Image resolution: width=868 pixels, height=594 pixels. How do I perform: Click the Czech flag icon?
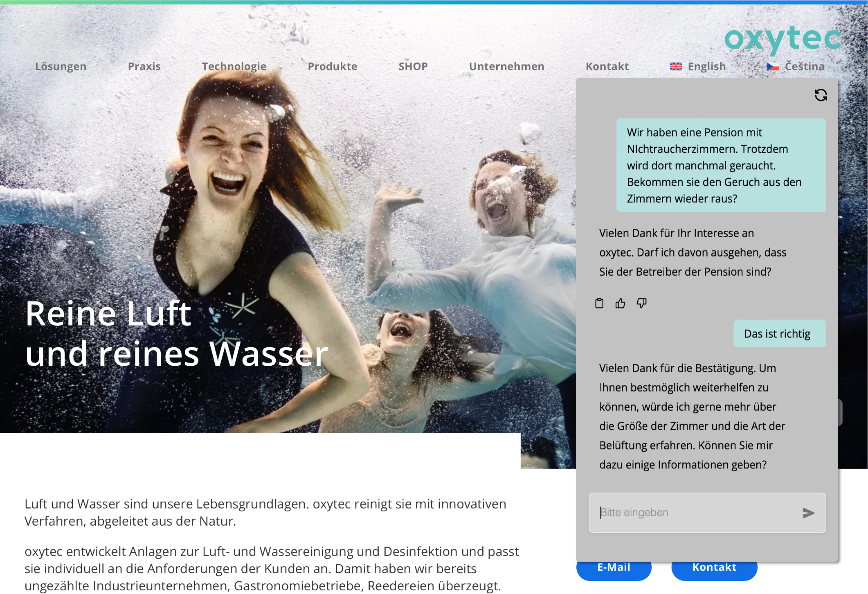[773, 66]
